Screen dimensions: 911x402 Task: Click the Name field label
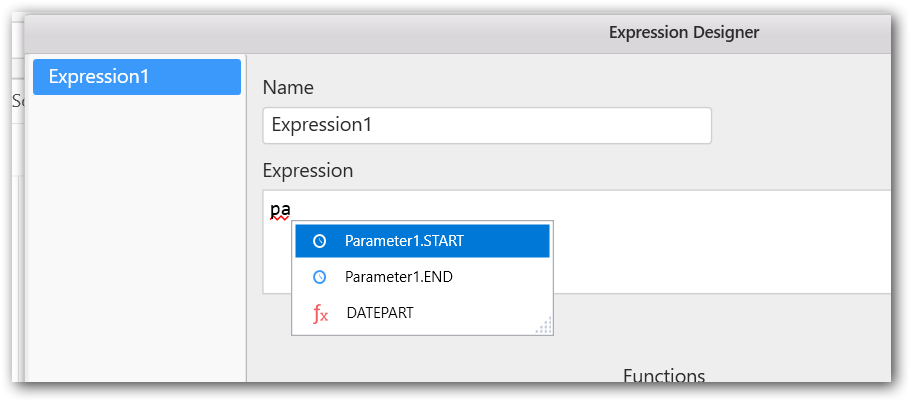288,88
